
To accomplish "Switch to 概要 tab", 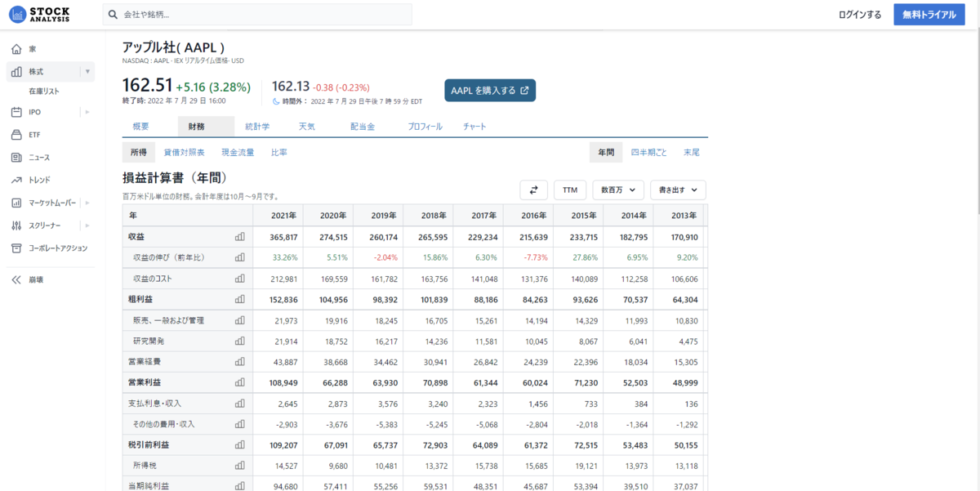I will (x=141, y=127).
